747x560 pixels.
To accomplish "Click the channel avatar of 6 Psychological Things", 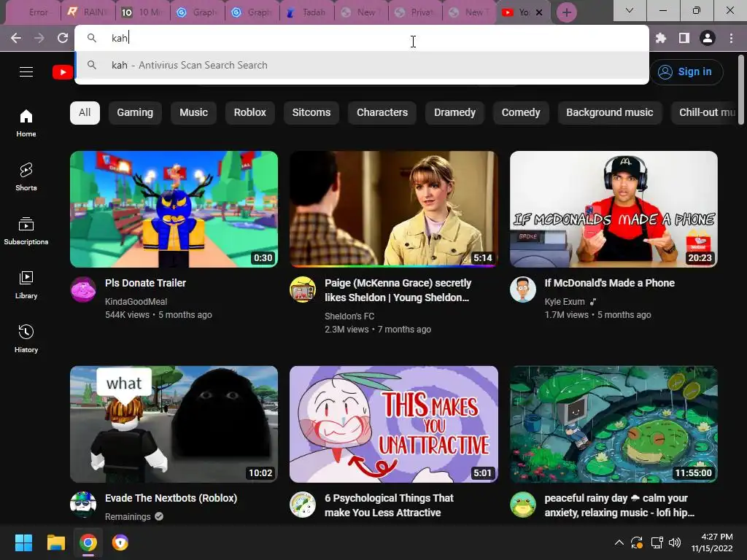I will (x=303, y=505).
